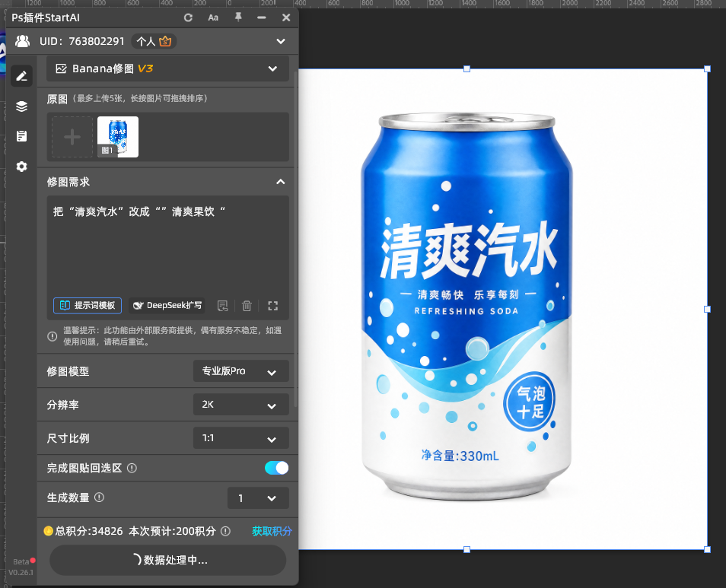Click info icon next to 本次预计:200积分
726x588 pixels.
pyautogui.click(x=225, y=531)
